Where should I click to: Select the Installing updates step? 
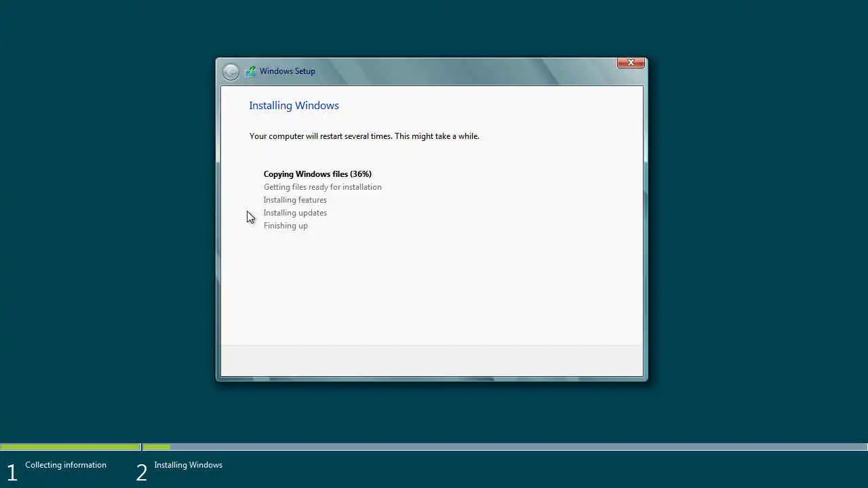coord(295,213)
